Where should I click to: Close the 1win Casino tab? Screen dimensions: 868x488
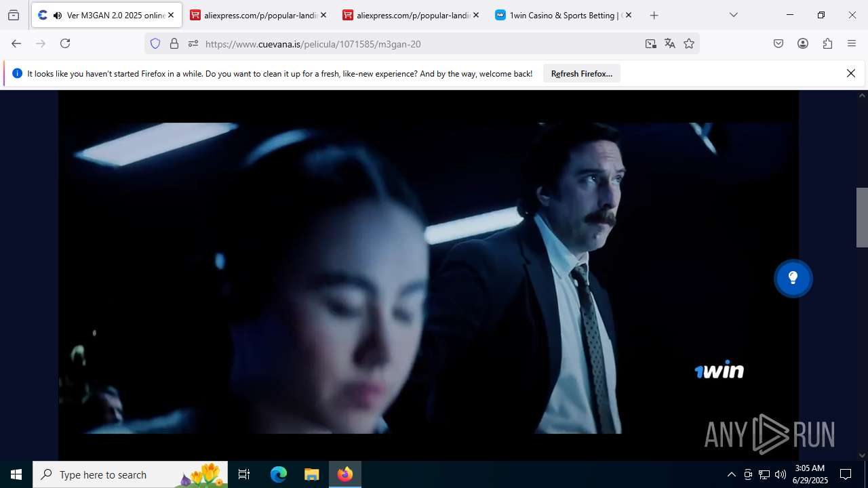tap(629, 15)
